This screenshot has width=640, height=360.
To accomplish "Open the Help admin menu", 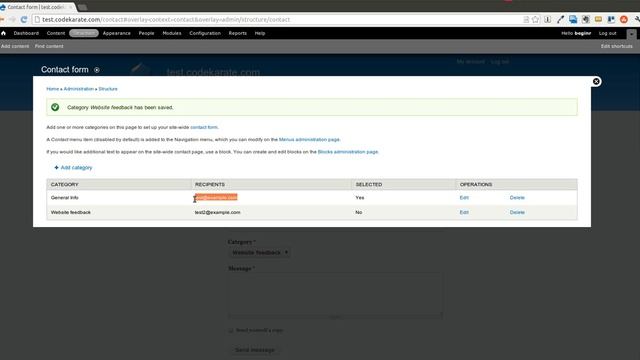I will click(260, 33).
